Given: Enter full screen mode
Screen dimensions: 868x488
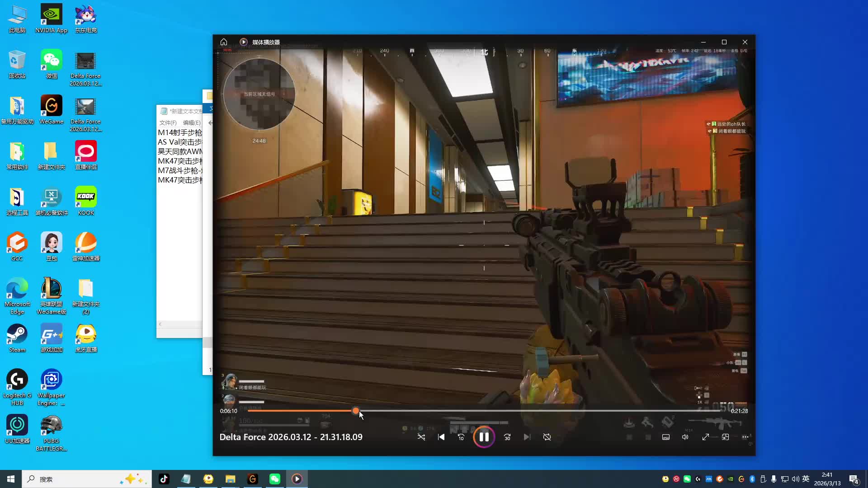Looking at the screenshot, I should coord(705,437).
